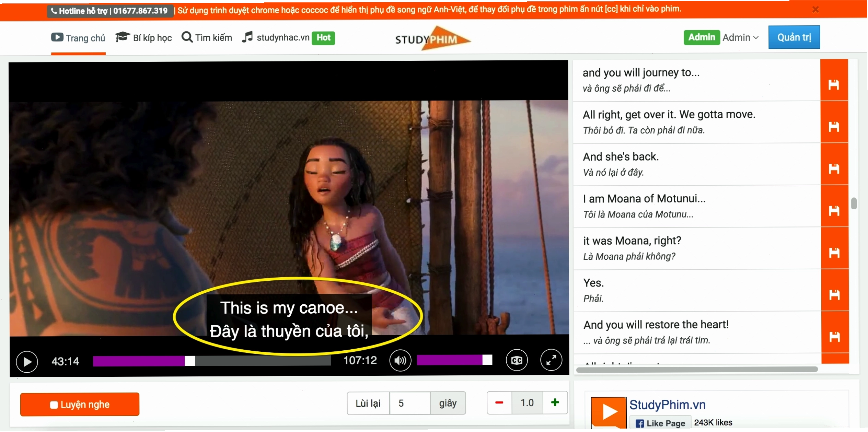Decrease playback speed with the red minus
Viewport: 868px width, 432px height.
click(x=499, y=403)
